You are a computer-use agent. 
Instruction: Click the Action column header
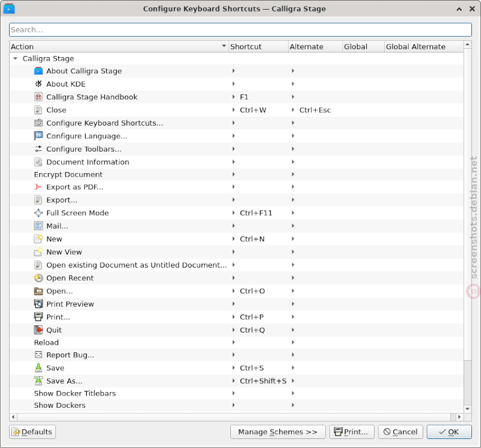click(x=119, y=47)
